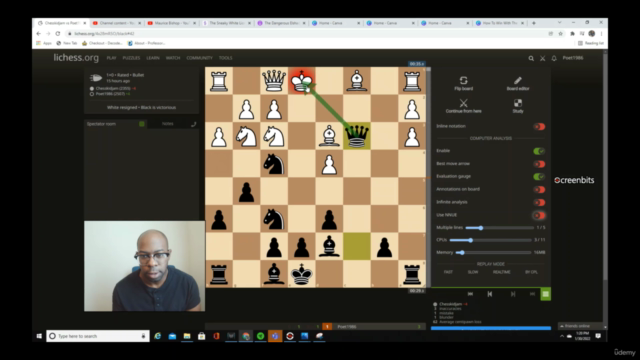The image size is (640, 360).
Task: Jump to first move
Action: pyautogui.click(x=470, y=294)
